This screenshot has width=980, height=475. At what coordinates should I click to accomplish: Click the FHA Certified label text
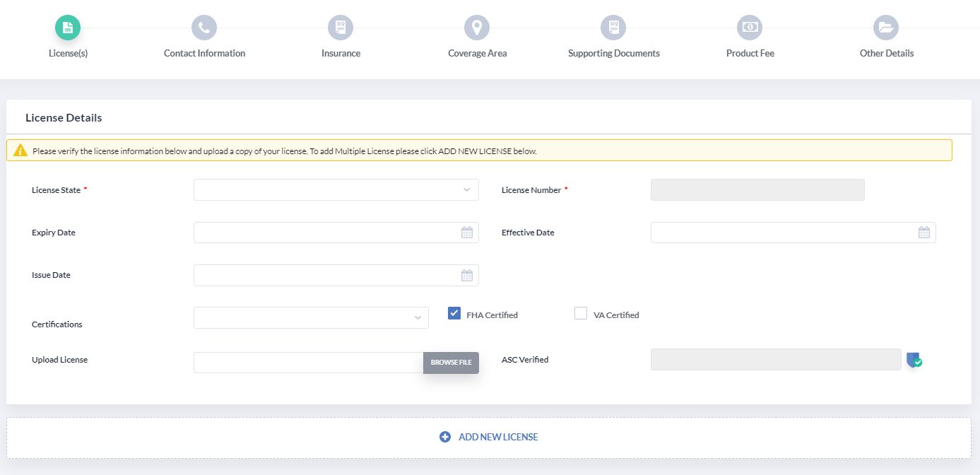(492, 315)
